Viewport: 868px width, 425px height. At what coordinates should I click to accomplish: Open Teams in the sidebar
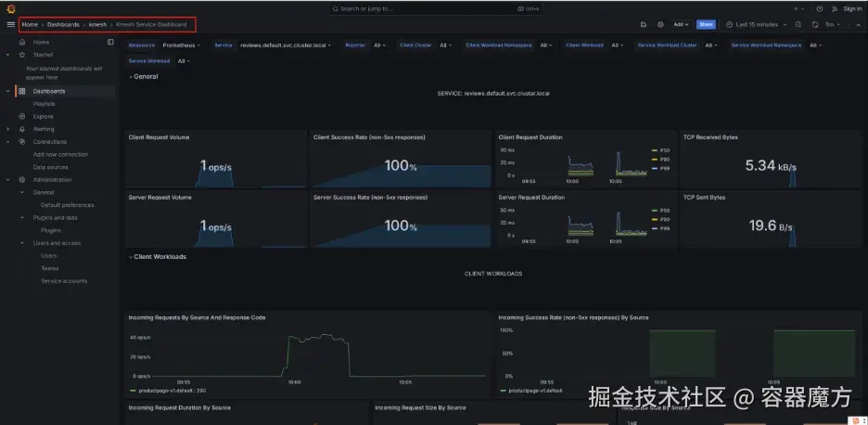49,268
